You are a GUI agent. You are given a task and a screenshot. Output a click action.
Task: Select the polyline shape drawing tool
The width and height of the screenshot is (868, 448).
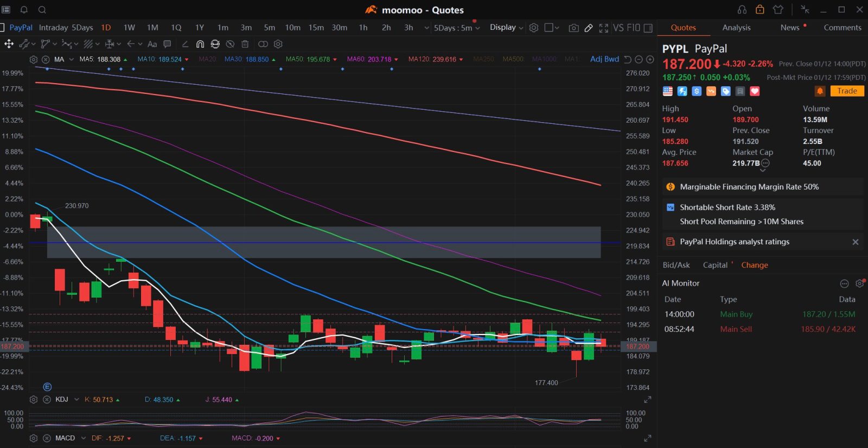[46, 44]
